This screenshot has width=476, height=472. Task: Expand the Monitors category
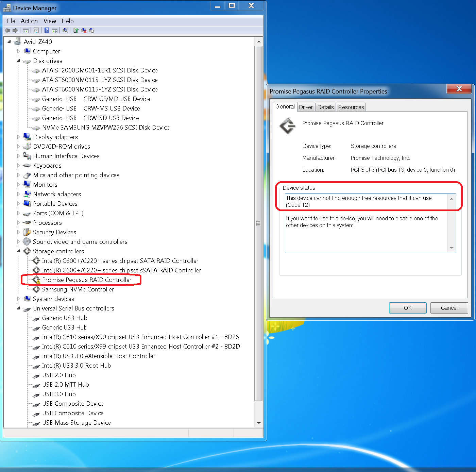click(18, 185)
